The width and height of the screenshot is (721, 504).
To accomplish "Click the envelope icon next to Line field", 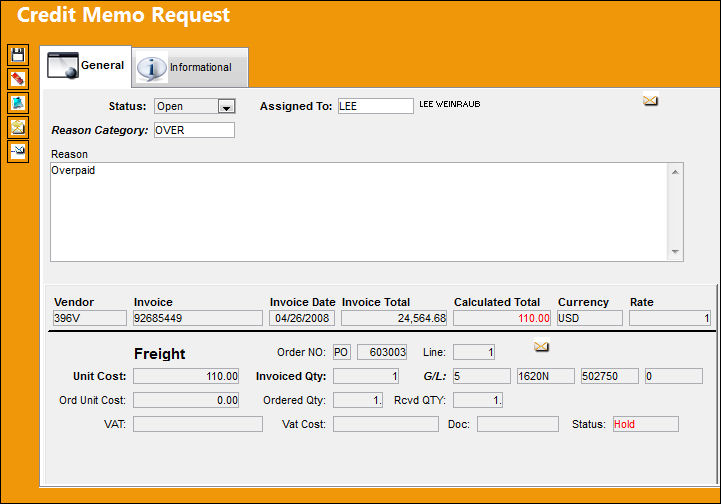I will pos(541,346).
